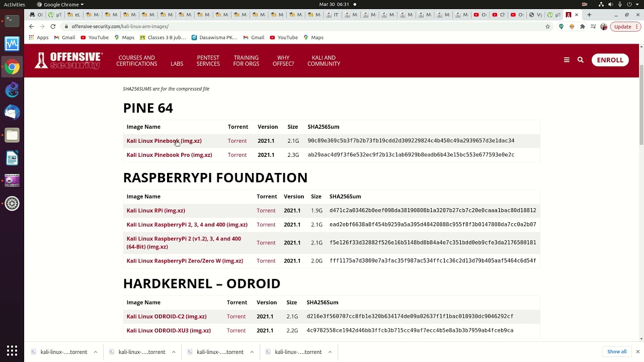Click the screen recording indicator in top bar
This screenshot has width=644, height=362.
(x=585, y=5)
